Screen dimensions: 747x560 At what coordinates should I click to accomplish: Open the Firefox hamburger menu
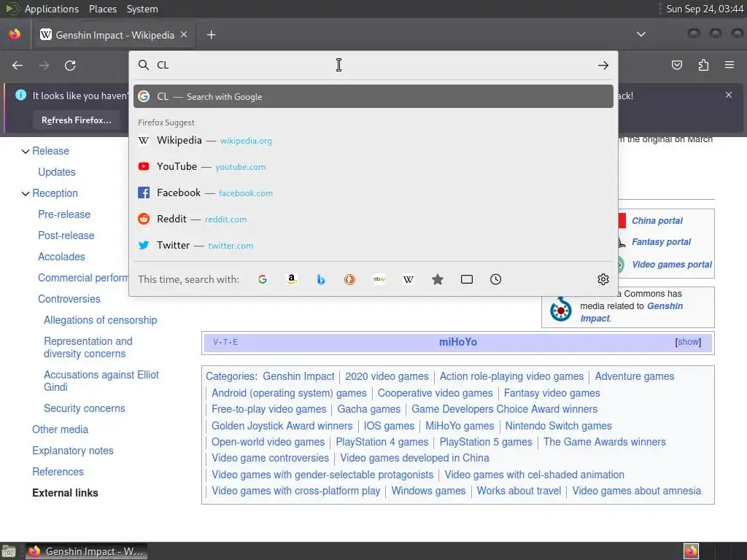click(x=729, y=65)
